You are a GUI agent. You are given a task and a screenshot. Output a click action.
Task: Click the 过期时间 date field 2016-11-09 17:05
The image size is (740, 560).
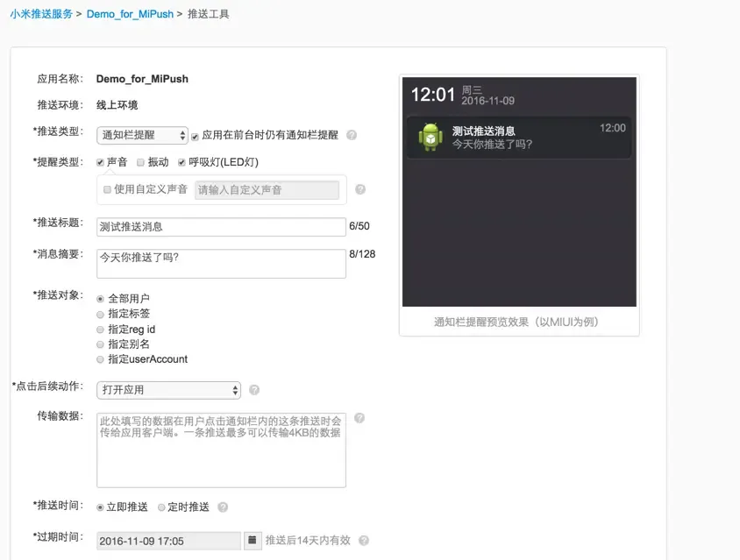point(168,541)
